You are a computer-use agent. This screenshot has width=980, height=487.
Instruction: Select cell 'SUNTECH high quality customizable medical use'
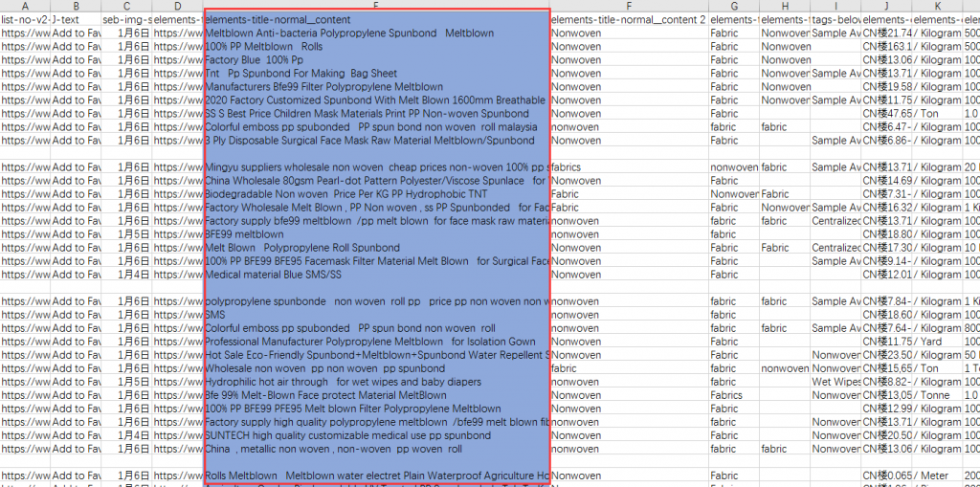click(377, 435)
